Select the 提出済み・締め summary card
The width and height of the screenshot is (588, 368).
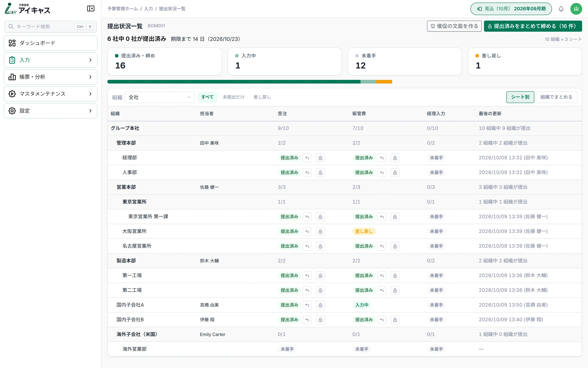pos(164,61)
